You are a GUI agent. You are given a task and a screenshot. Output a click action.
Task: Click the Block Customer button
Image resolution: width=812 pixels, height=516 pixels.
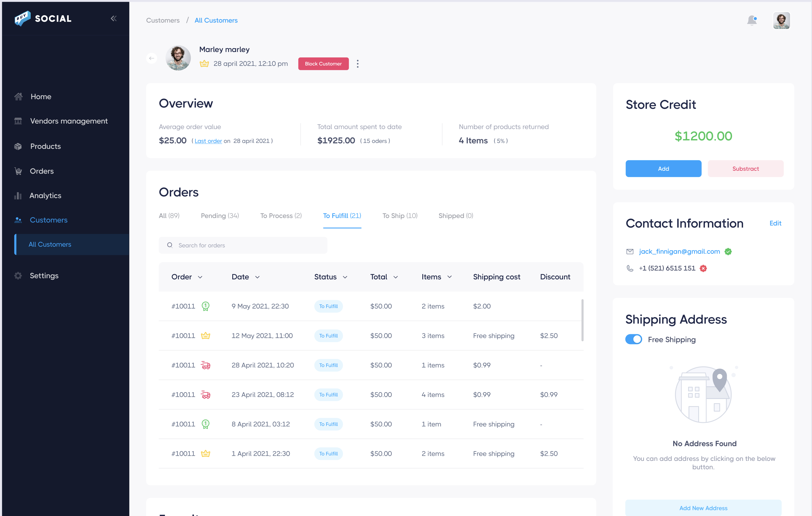(323, 63)
